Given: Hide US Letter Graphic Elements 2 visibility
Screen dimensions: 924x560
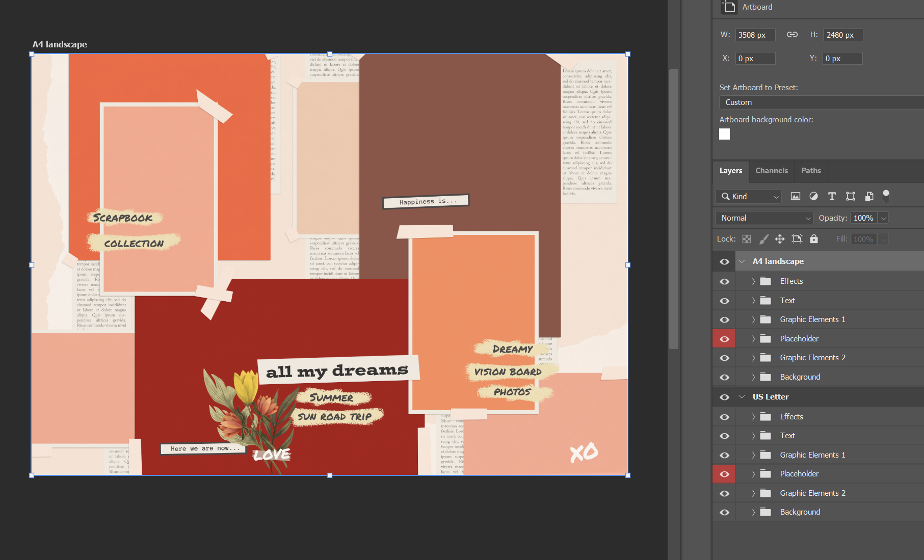Looking at the screenshot, I should (x=724, y=493).
